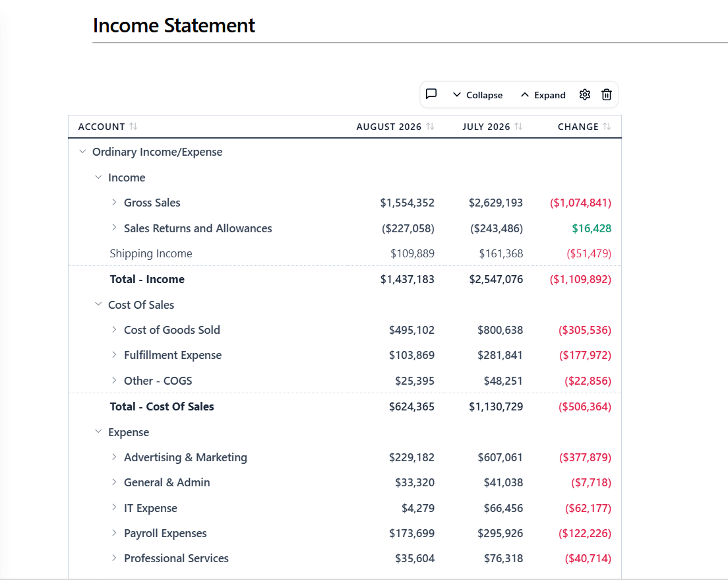Expand the Gross Sales row
Screen dimensions: 728x580
pyautogui.click(x=114, y=202)
